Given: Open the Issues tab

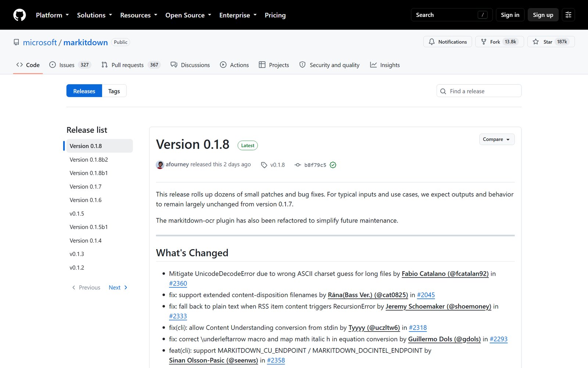Looking at the screenshot, I should point(70,65).
